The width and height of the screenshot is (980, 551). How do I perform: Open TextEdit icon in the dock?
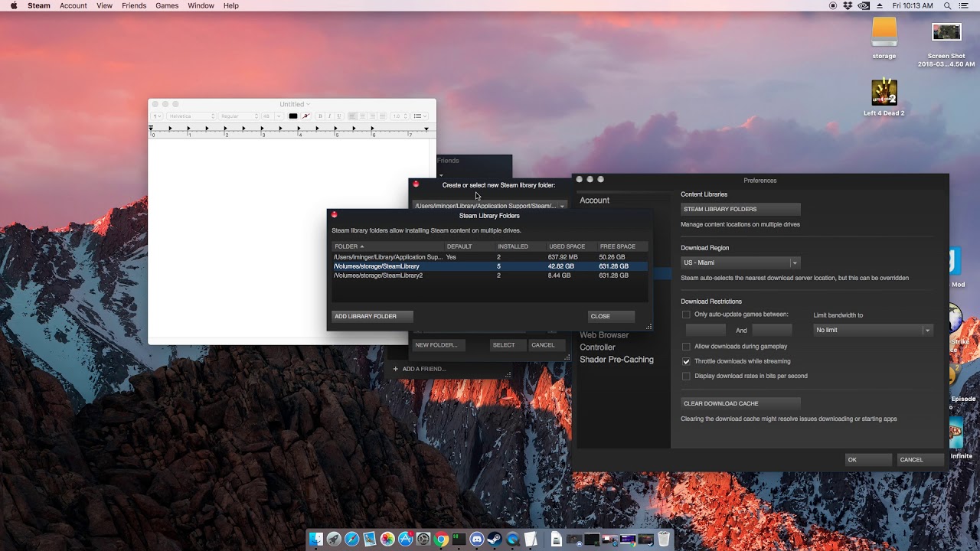(530, 539)
